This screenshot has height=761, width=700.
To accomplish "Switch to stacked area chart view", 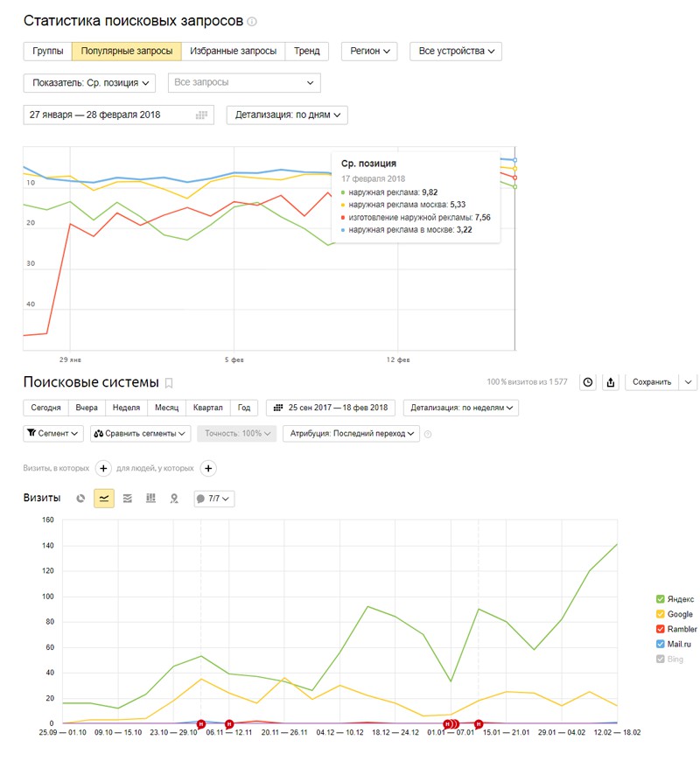I will click(127, 499).
